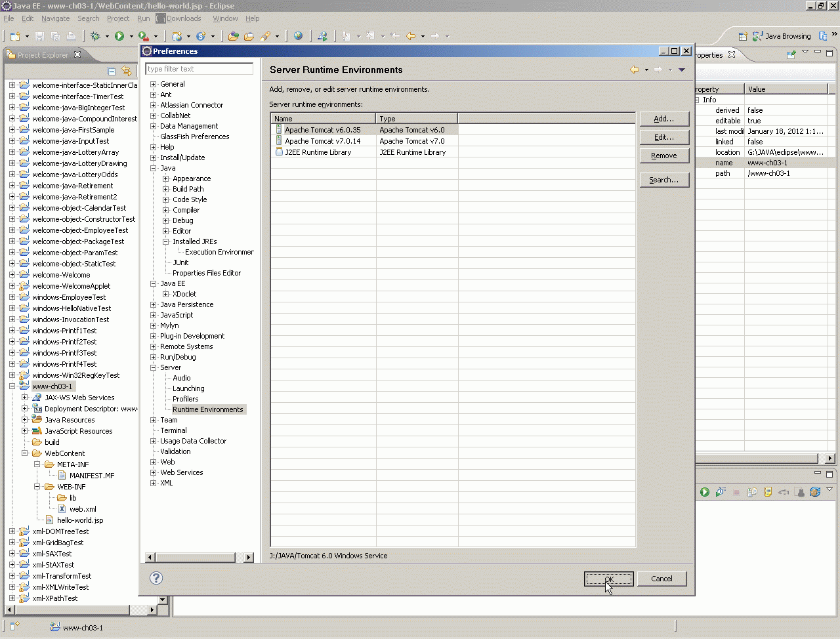The height and width of the screenshot is (639, 840).
Task: Click the Help question mark icon
Action: (156, 578)
